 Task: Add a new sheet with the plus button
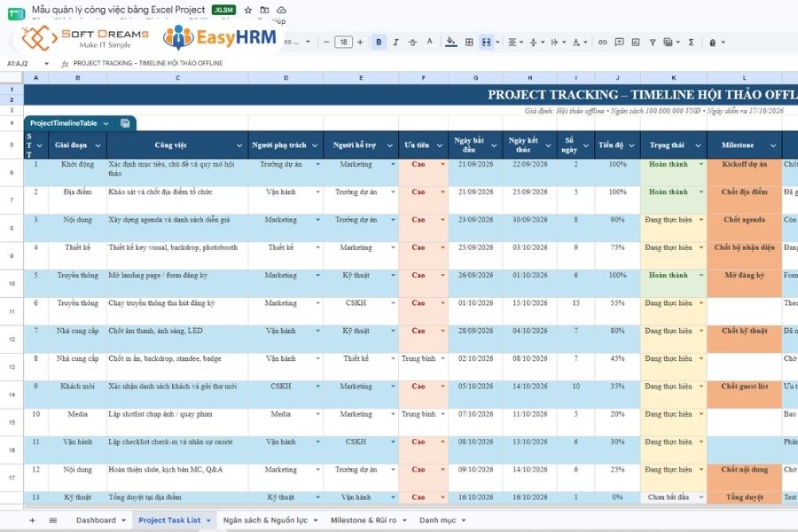point(32,520)
